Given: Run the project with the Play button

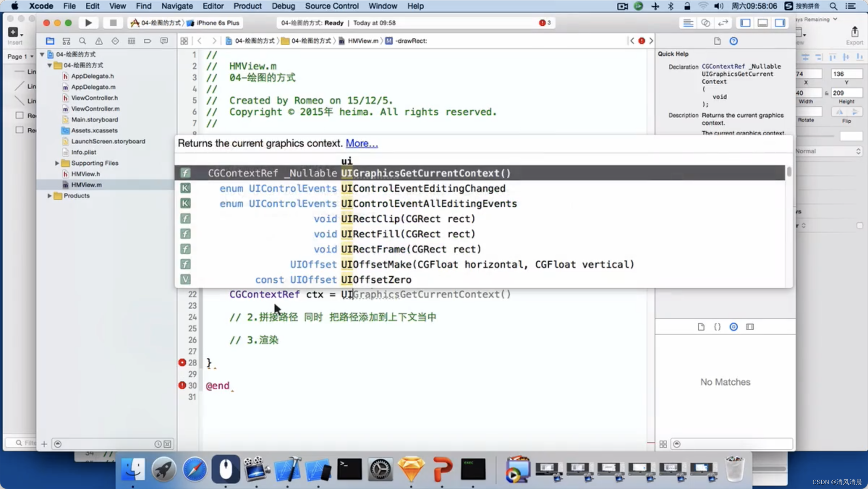Looking at the screenshot, I should coord(88,23).
